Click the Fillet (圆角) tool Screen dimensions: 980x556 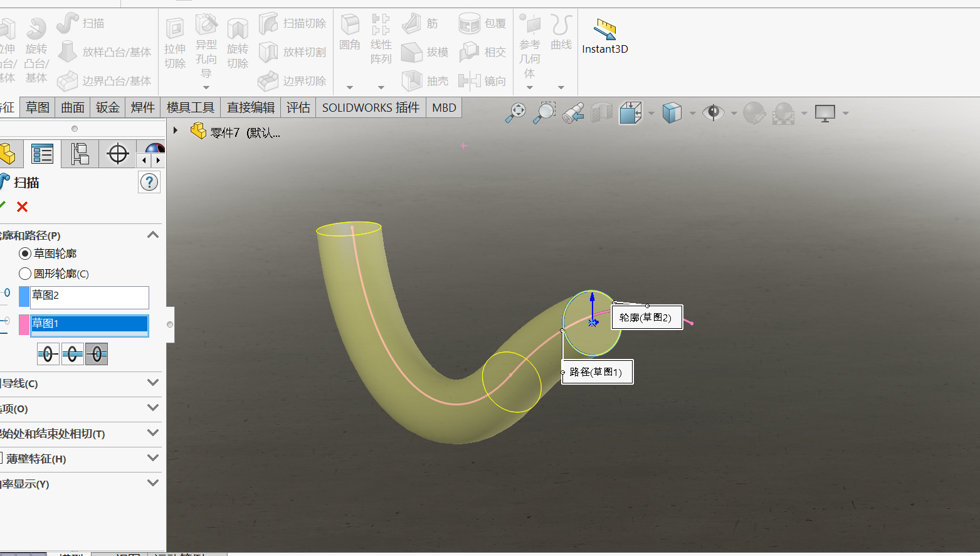tap(350, 33)
